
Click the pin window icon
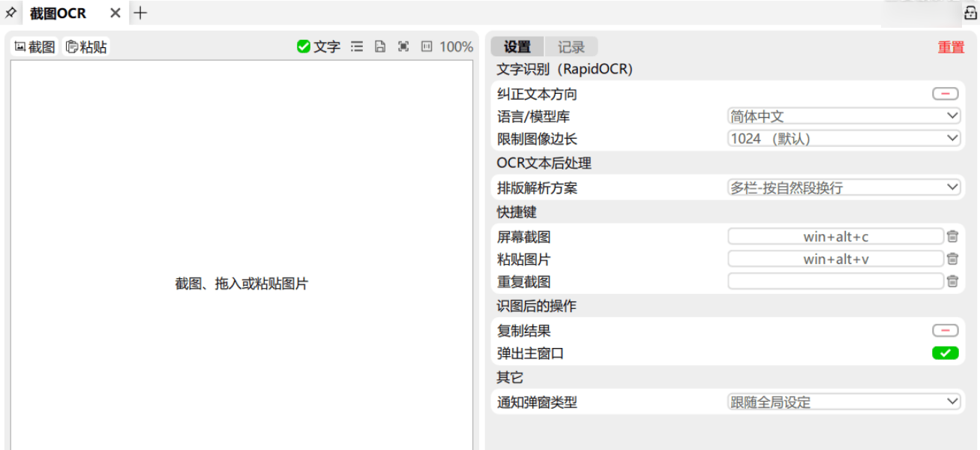click(10, 13)
